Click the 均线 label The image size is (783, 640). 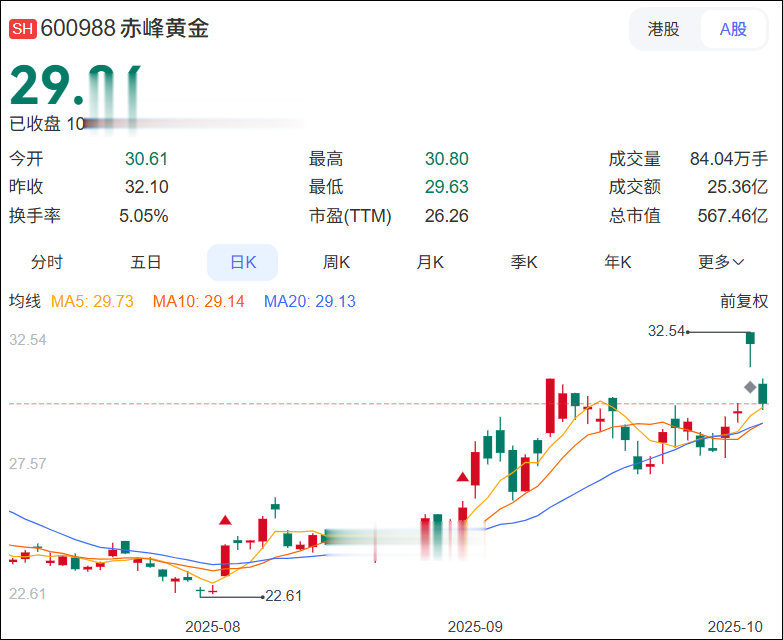pos(25,301)
